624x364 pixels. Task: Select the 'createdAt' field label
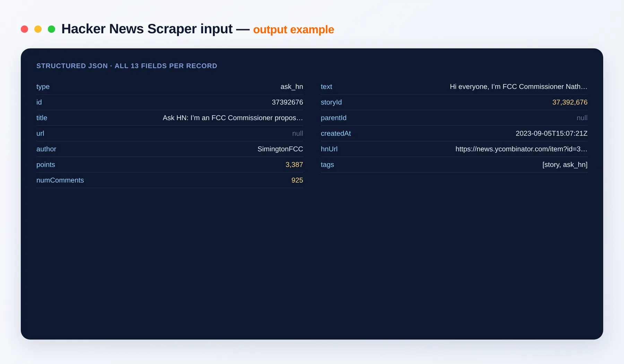(336, 133)
